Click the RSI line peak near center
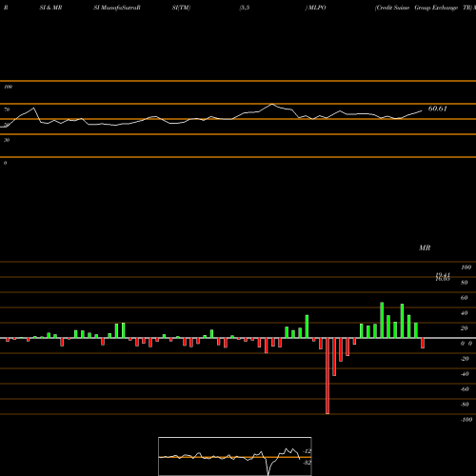Screen dimensions: 476x476 (x=272, y=104)
